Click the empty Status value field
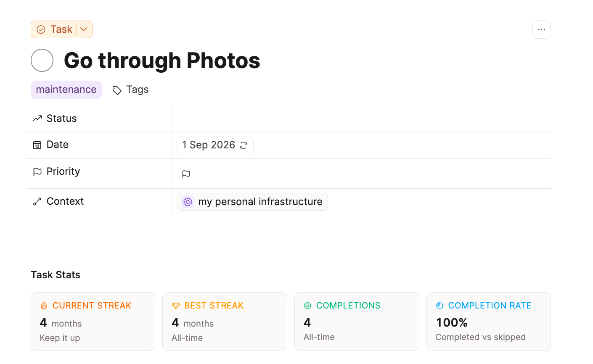The height and width of the screenshot is (364, 593). tap(362, 119)
